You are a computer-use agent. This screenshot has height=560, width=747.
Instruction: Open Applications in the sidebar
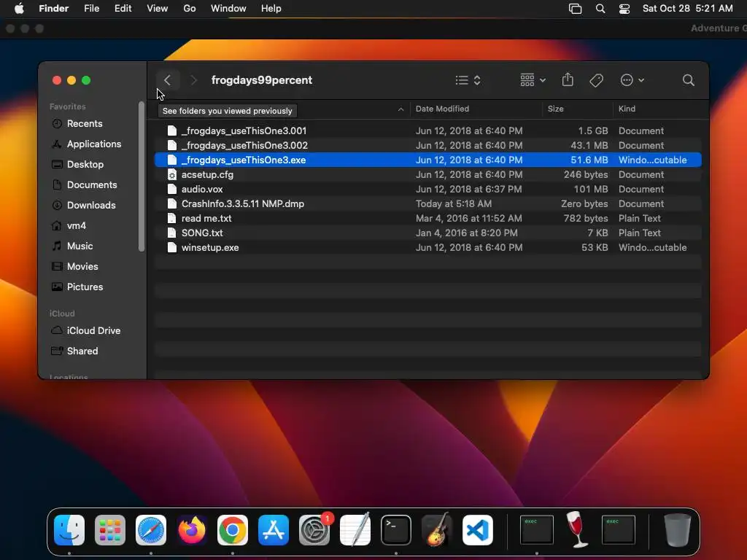tap(86, 144)
